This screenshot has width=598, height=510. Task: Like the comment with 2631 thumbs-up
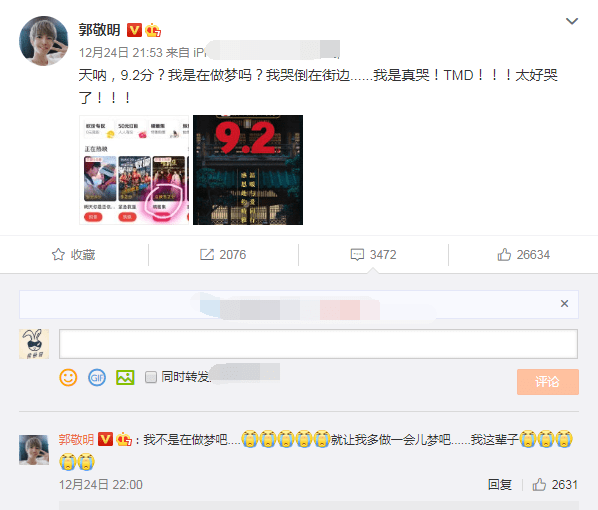click(539, 484)
